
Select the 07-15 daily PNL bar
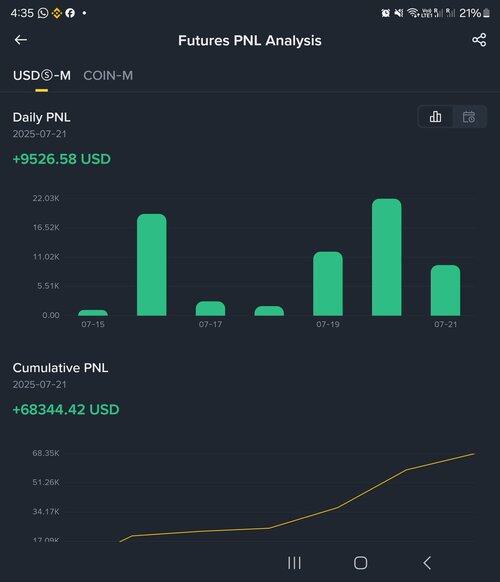(93, 313)
